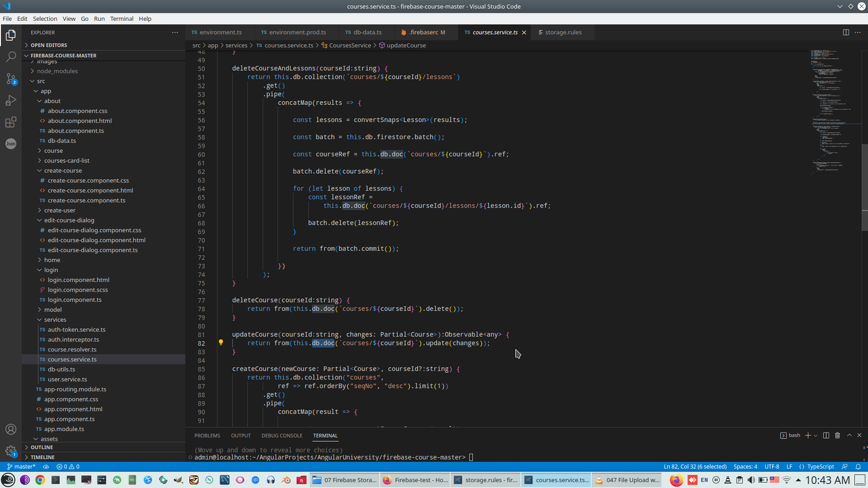Open the new terminal launch profile dropdown
Screen dimensions: 868x488
(816, 436)
